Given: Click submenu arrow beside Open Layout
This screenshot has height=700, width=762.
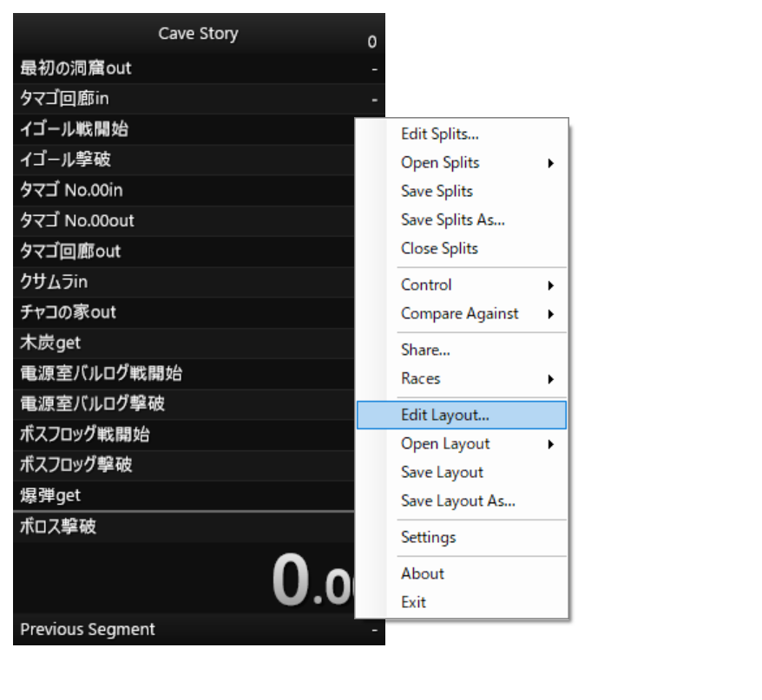Looking at the screenshot, I should (550, 444).
